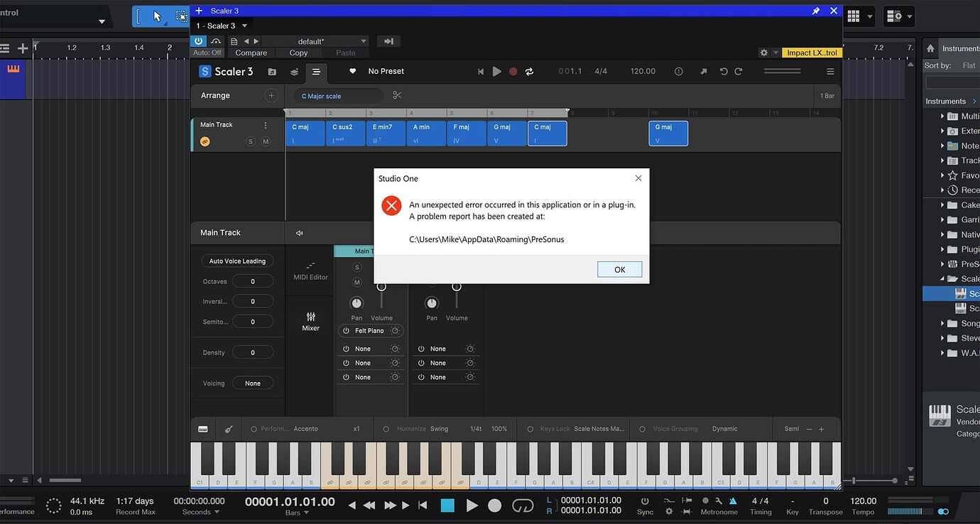This screenshot has width=980, height=524.
Task: Click the heart icon to favorite the preset
Action: [352, 71]
